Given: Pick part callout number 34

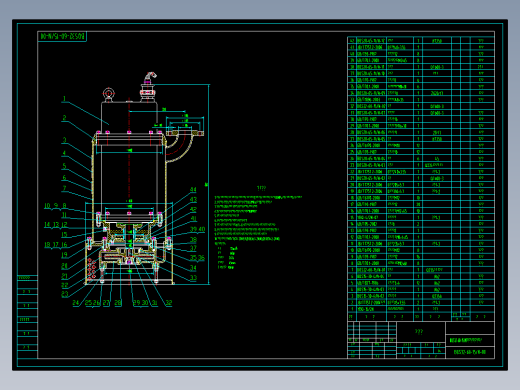Looking at the screenshot, I should [193, 268].
